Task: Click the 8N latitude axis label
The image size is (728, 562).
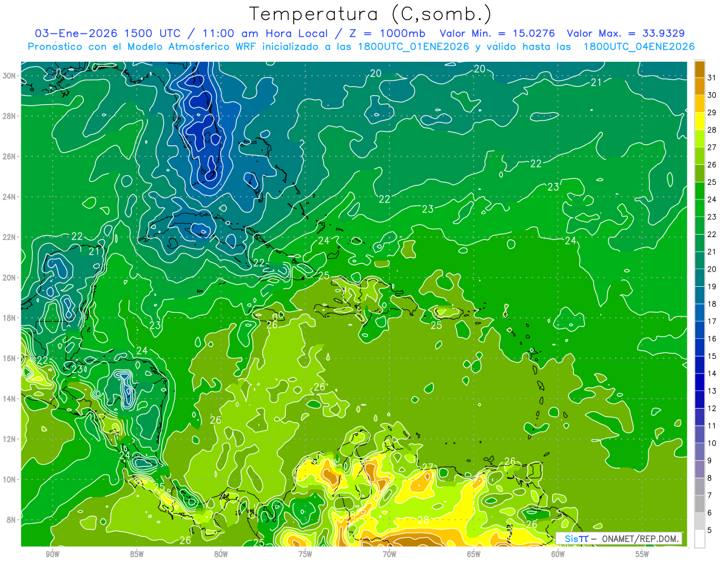Action: click(12, 520)
